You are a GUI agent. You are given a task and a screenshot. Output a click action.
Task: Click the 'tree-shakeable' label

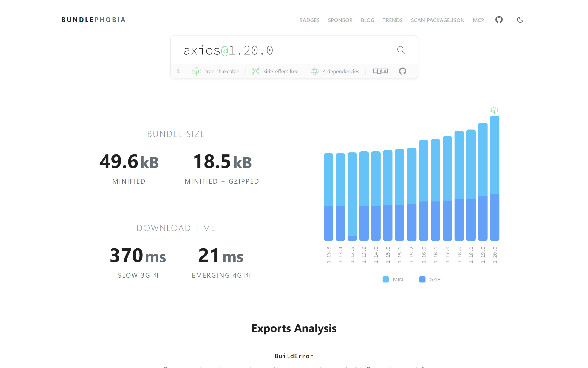click(222, 71)
